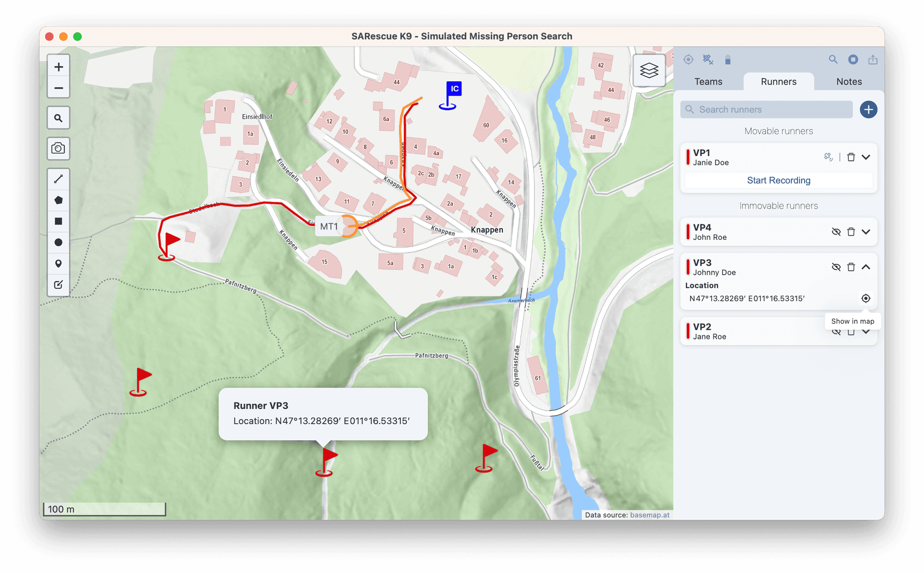Screen dimensions: 924x572
Task: Delete runner VP3 Johnny Doe
Action: (851, 267)
